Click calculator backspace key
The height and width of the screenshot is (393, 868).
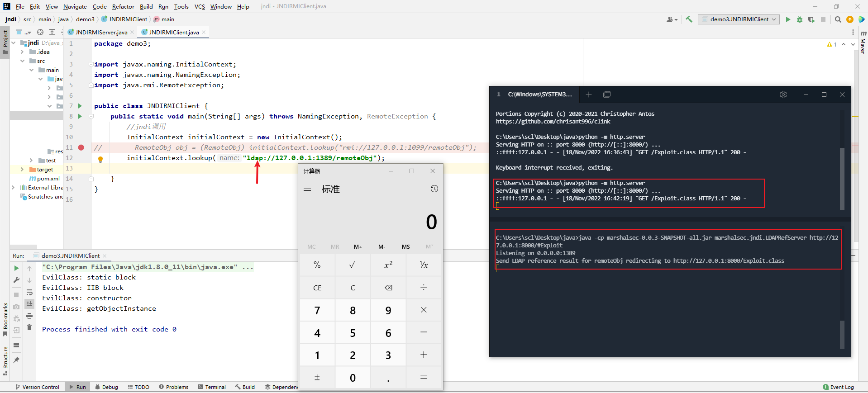tap(388, 288)
